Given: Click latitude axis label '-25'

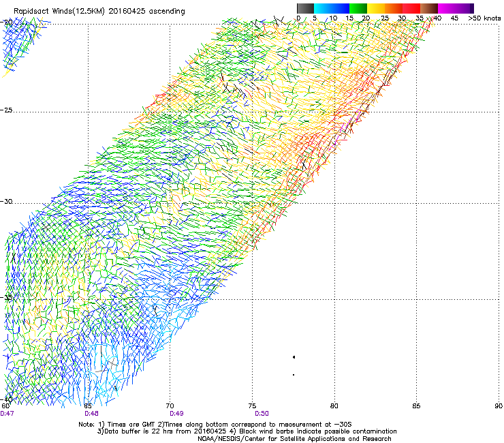Looking at the screenshot, I should coord(6,110).
